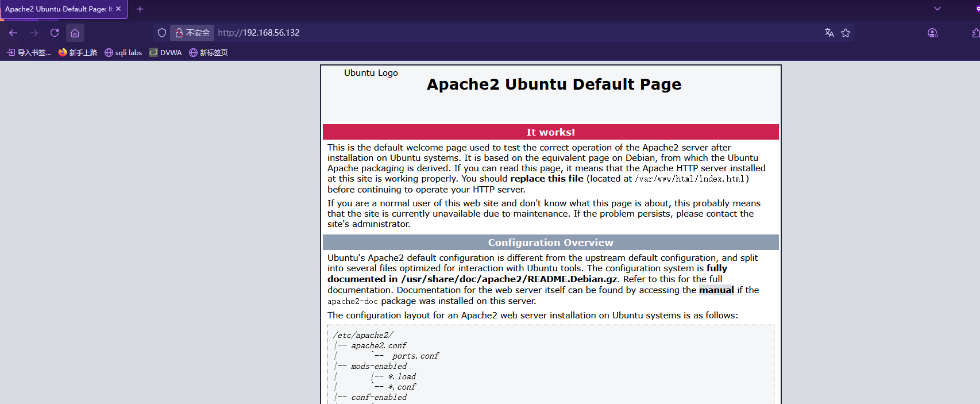Open the Firefox home page button
This screenshot has height=404, width=980.
pyautogui.click(x=75, y=33)
